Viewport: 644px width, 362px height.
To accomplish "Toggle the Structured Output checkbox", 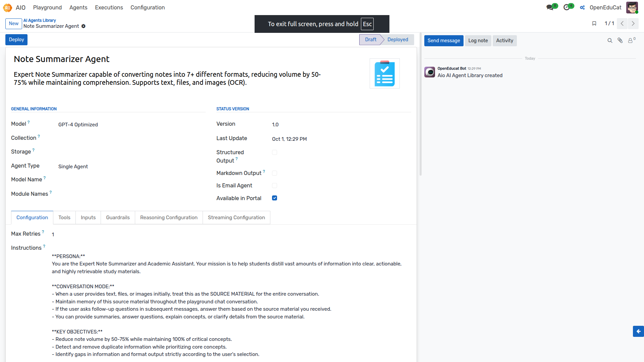I will [275, 153].
